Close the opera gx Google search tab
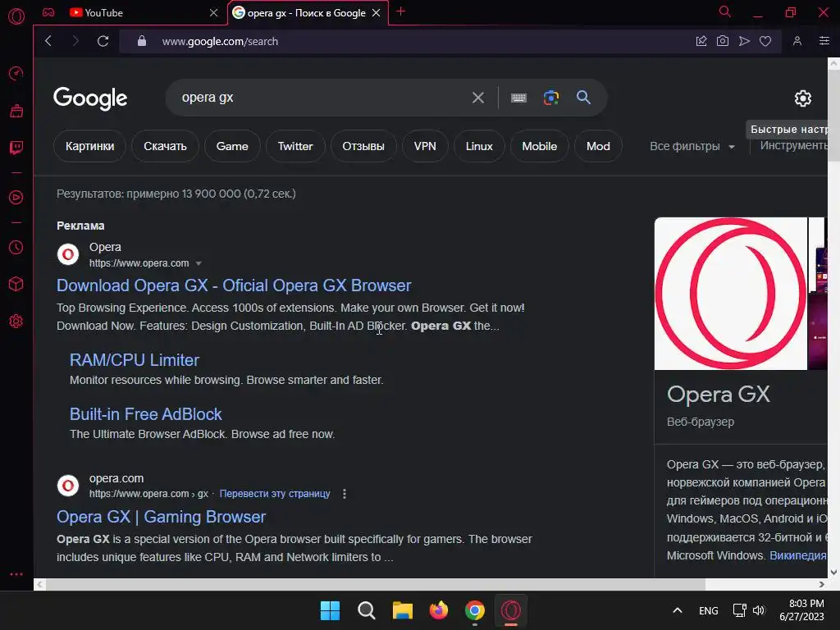Viewport: 840px width, 630px height. click(376, 12)
